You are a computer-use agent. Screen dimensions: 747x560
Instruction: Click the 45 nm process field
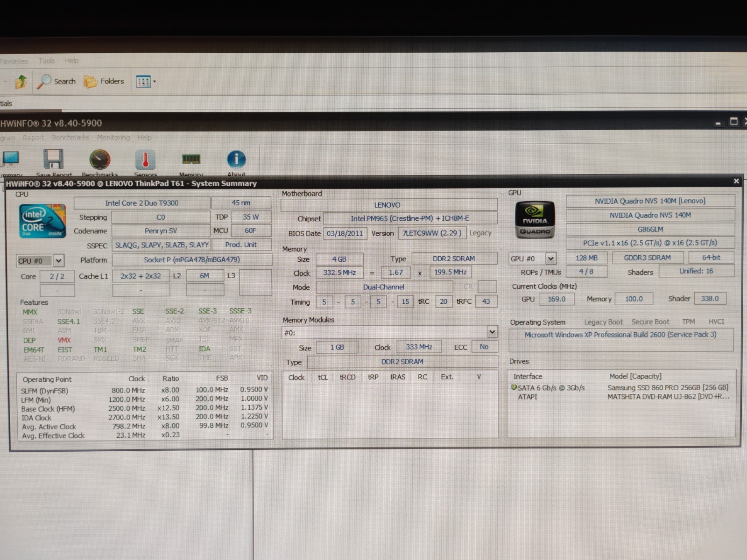pos(241,203)
